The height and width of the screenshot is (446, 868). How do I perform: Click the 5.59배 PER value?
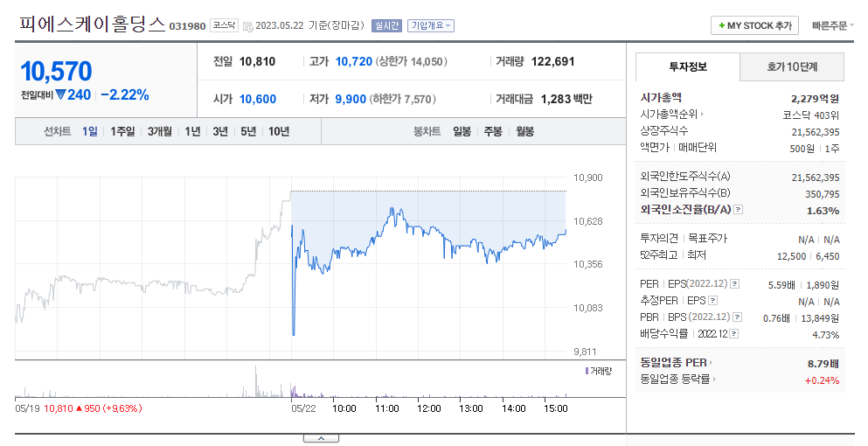[x=781, y=285]
